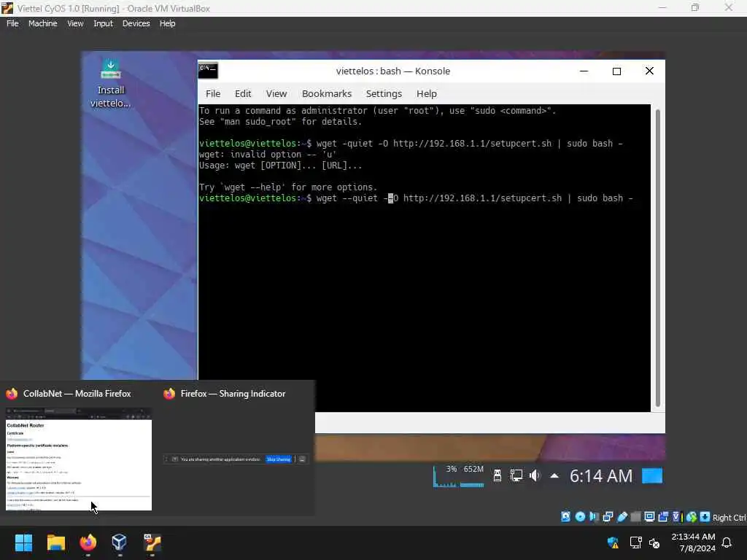Open Konsole Bookmarks menu
The width and height of the screenshot is (747, 560).
tap(327, 94)
